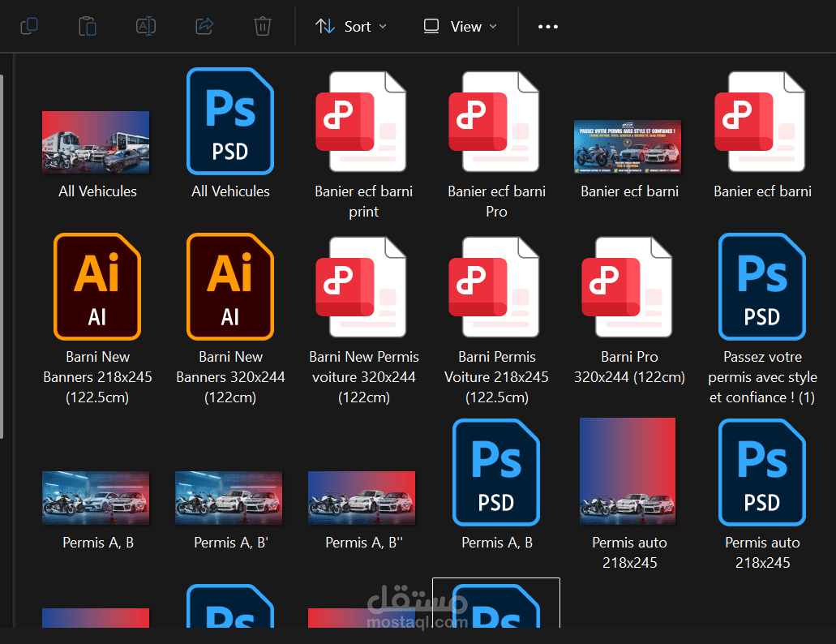Select Barni Permis Voiture 218x245 PDF
Screen dimensions: 836x644
tap(495, 287)
